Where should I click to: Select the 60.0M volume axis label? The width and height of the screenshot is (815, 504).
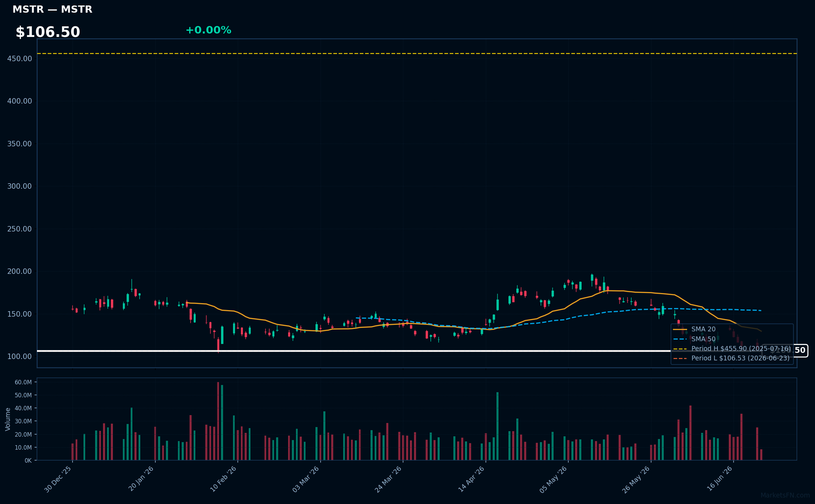coord(23,382)
